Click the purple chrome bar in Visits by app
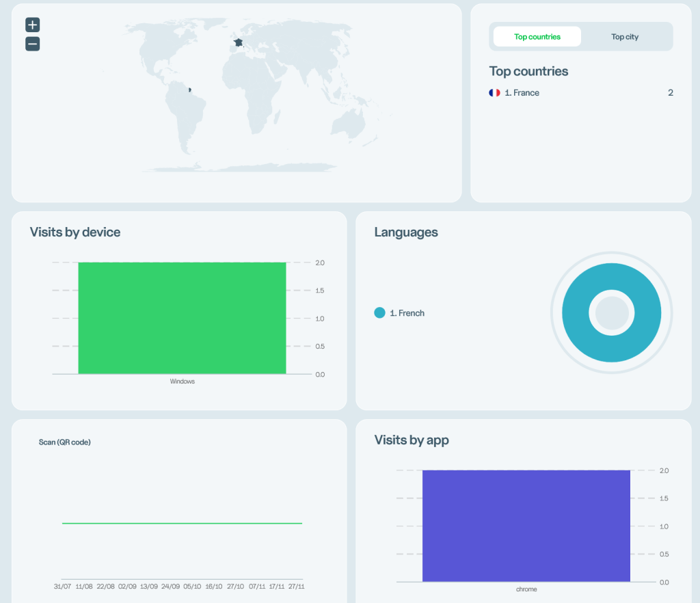This screenshot has width=700, height=603. [x=526, y=525]
